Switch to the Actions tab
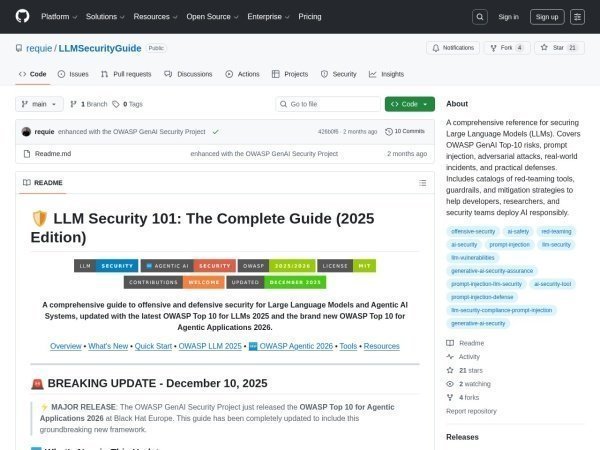This screenshot has width=600, height=450. coord(243,74)
